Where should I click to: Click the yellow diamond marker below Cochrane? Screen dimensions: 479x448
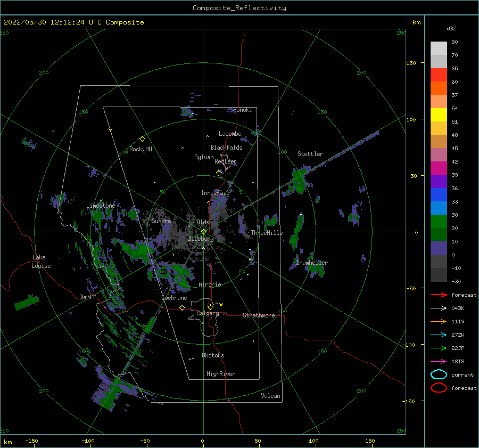pyautogui.click(x=182, y=307)
